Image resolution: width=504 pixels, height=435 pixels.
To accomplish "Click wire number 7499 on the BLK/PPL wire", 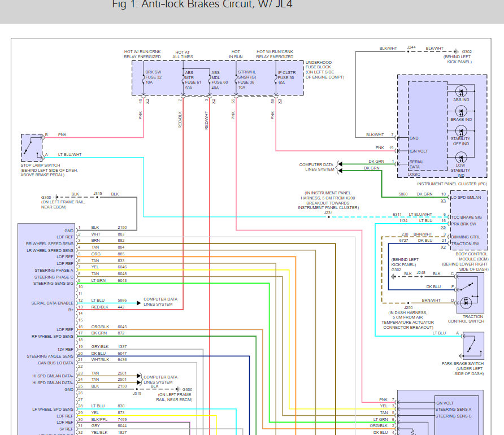I will click(122, 420).
